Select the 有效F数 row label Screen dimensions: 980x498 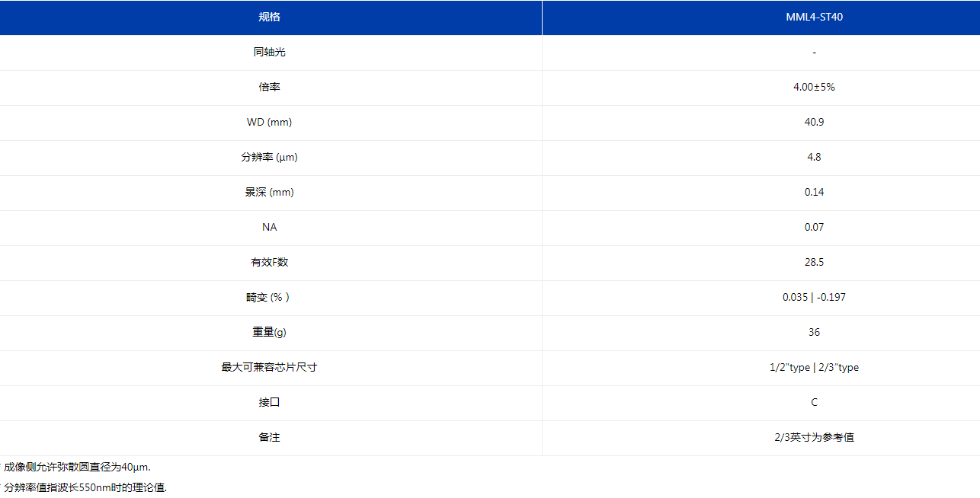[x=270, y=263]
